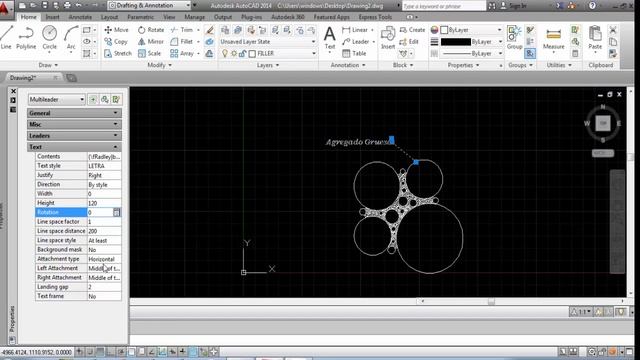The width and height of the screenshot is (640, 360).
Task: Click the Copy tool
Action: (116, 42)
